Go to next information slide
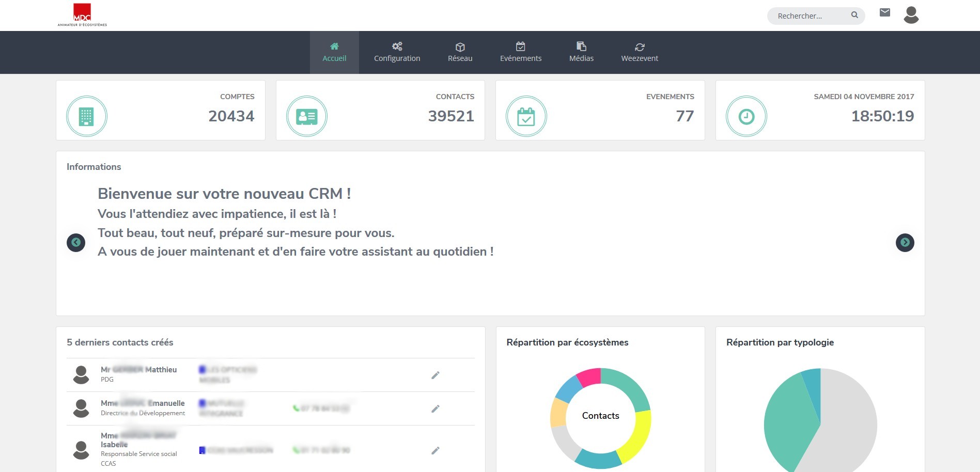Image resolution: width=980 pixels, height=472 pixels. (905, 242)
